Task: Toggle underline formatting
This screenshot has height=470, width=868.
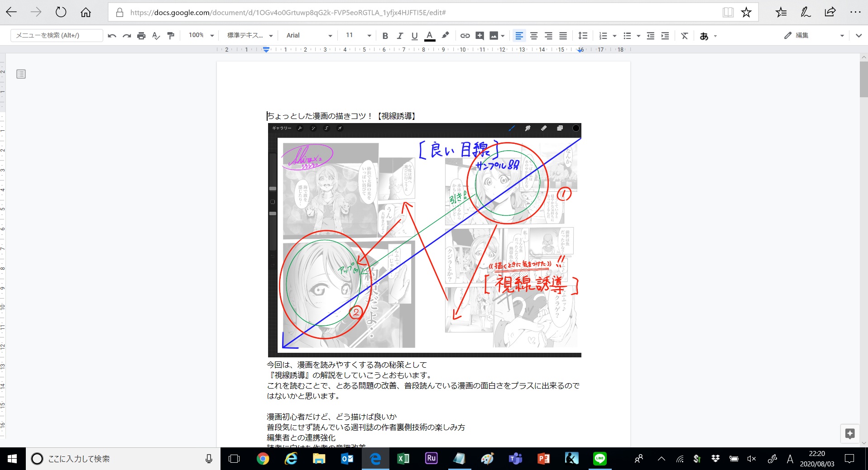Action: 414,36
